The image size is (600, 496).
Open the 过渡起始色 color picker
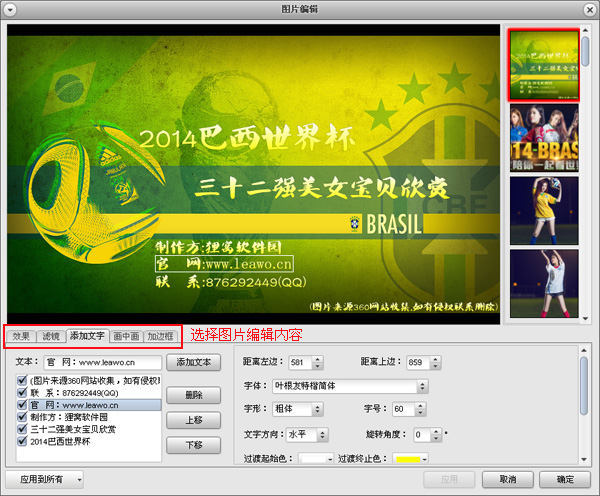coord(316,458)
